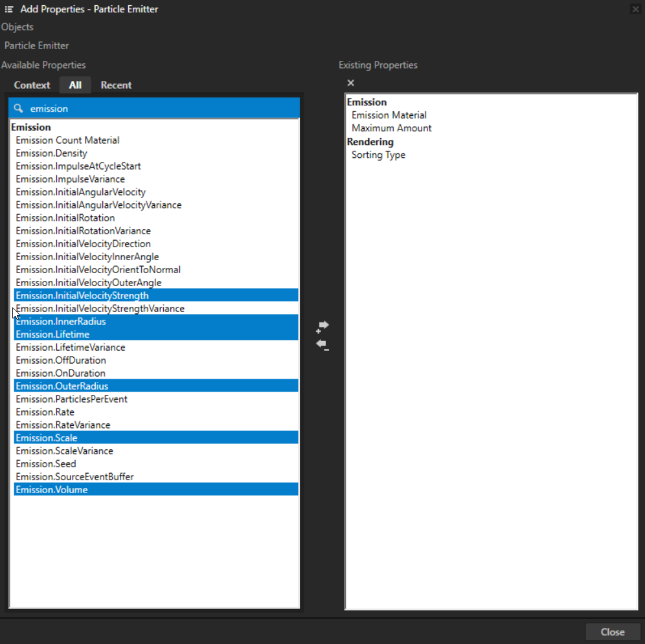
Task: Click Emission.InnerRadius property
Action: [156, 321]
